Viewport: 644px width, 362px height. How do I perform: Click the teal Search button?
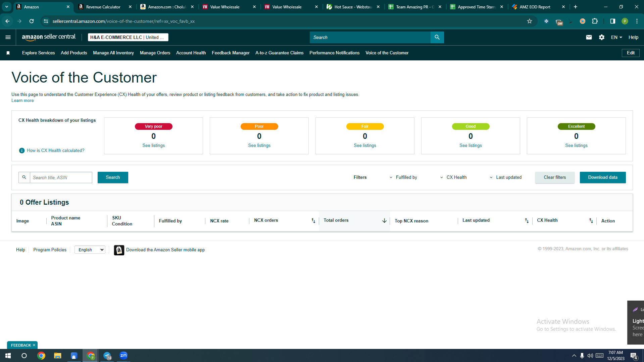coord(113,177)
